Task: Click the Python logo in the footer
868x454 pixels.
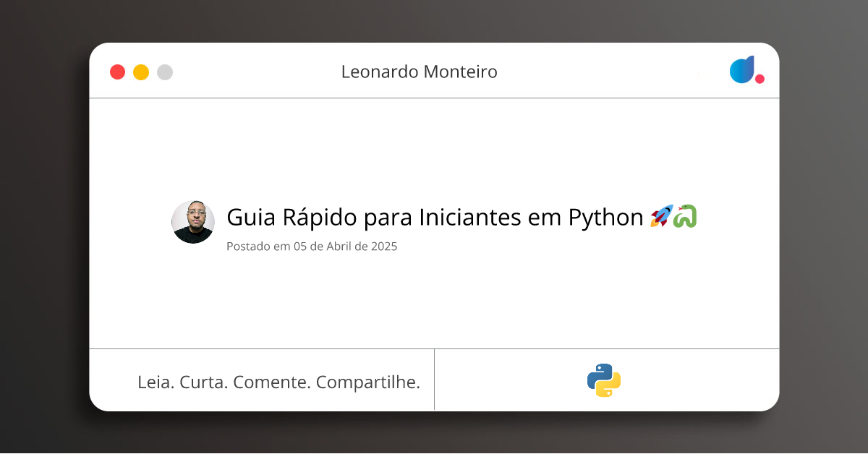Action: [604, 380]
